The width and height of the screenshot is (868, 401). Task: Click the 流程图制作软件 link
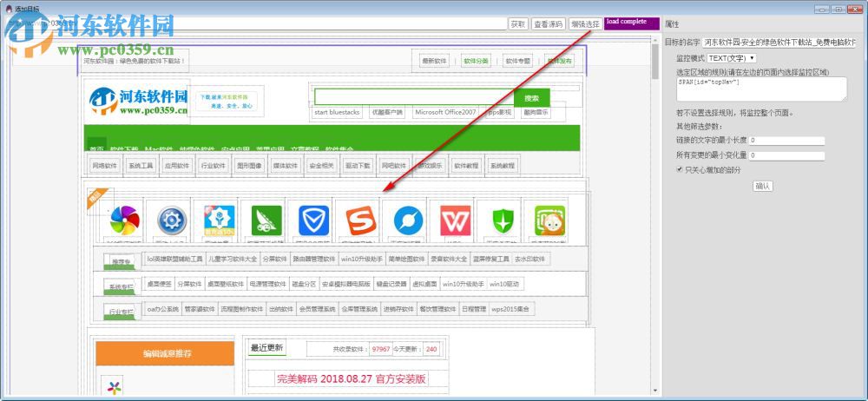[x=242, y=309]
